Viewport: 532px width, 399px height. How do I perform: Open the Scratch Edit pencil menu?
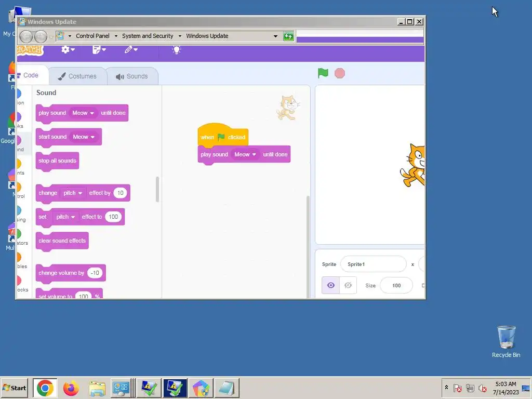pyautogui.click(x=130, y=49)
